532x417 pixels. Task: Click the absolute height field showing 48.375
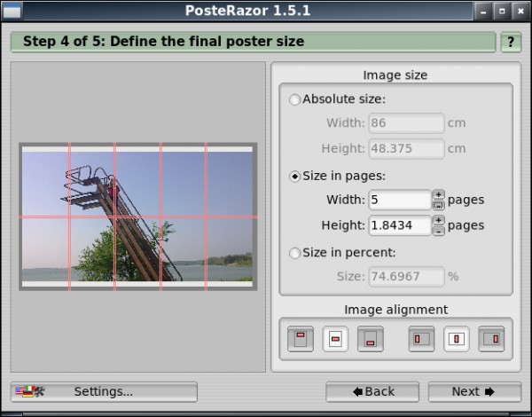click(406, 148)
